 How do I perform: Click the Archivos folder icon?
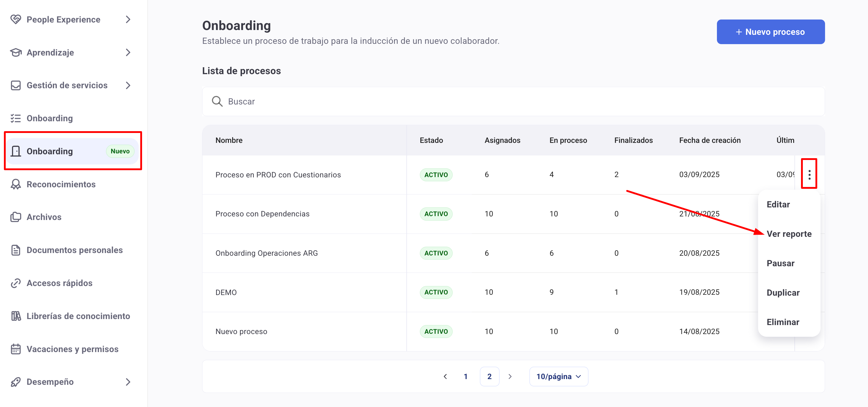(16, 217)
